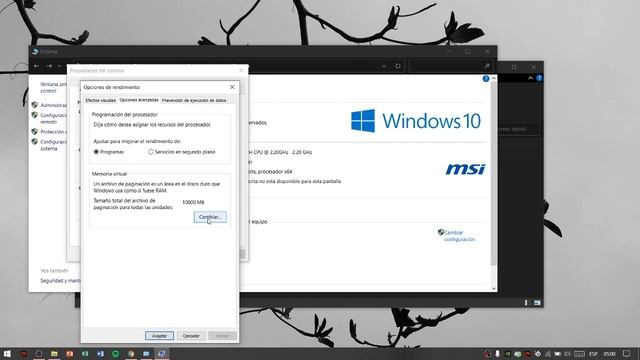Switch to details view in background Explorer
Screen dimensions: 640x360
click(527, 303)
